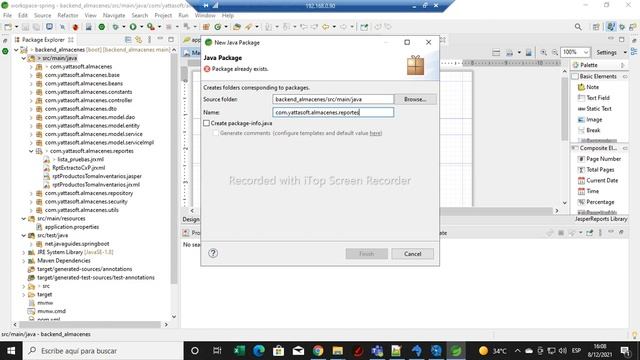Select the Time composite element
The height and width of the screenshot is (360, 640).
click(x=589, y=191)
